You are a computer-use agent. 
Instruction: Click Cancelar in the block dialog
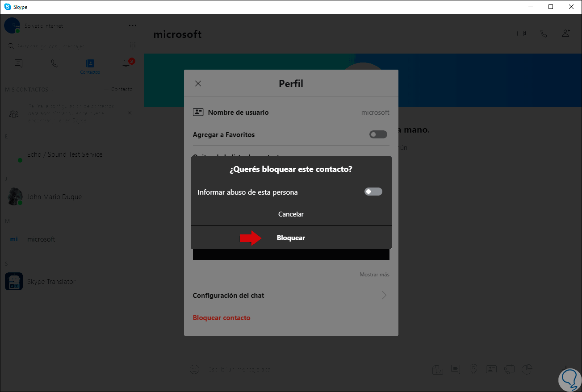tap(291, 214)
